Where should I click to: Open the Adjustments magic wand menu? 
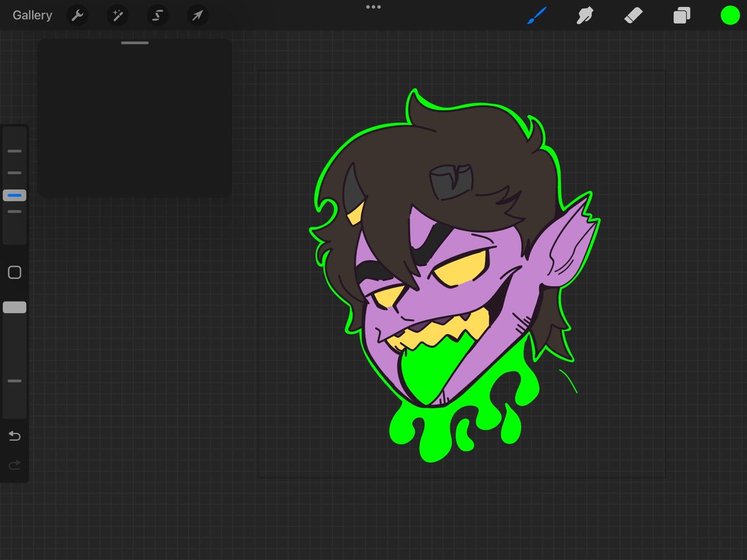(117, 16)
